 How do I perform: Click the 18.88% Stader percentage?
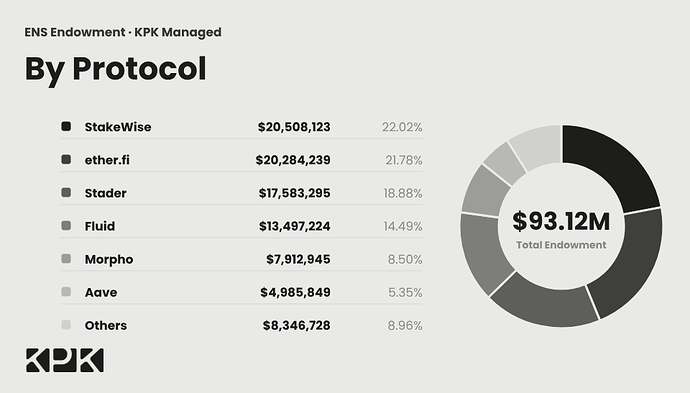coord(403,193)
